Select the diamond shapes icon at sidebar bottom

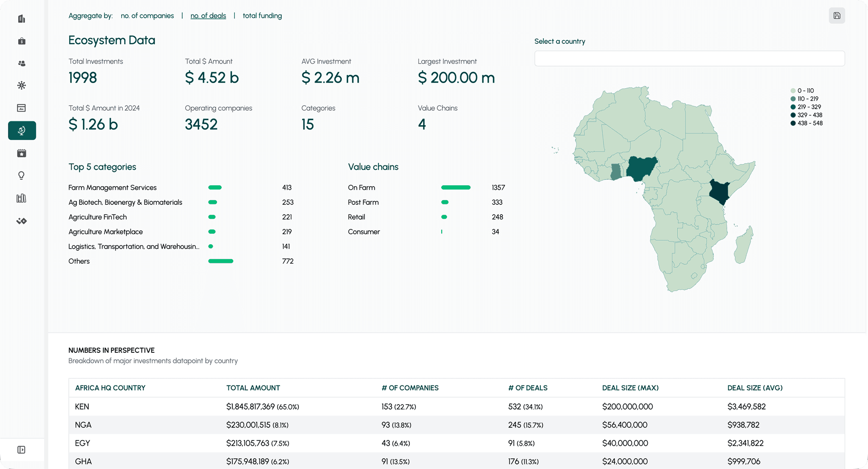pyautogui.click(x=22, y=221)
